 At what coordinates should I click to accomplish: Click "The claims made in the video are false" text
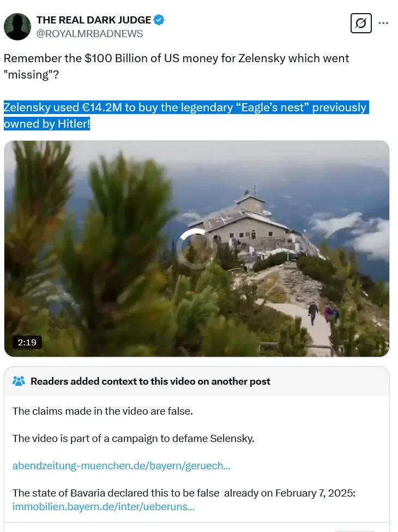(x=102, y=411)
